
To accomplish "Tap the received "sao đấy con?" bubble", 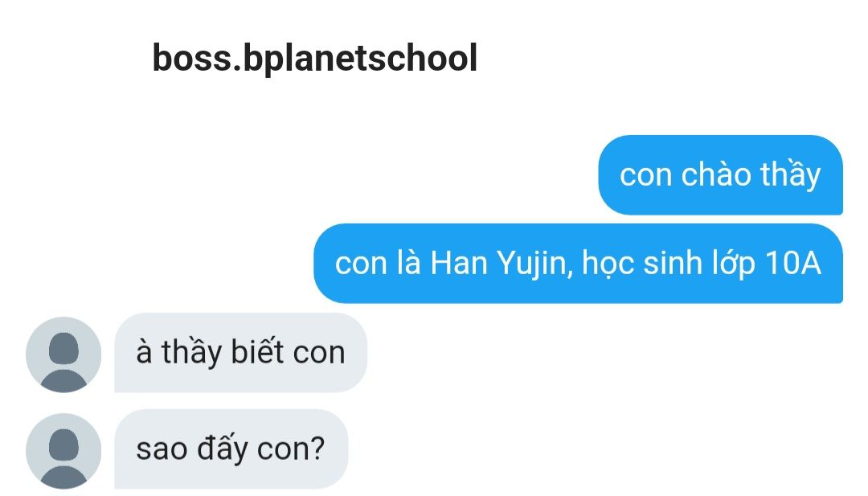I will tap(231, 449).
